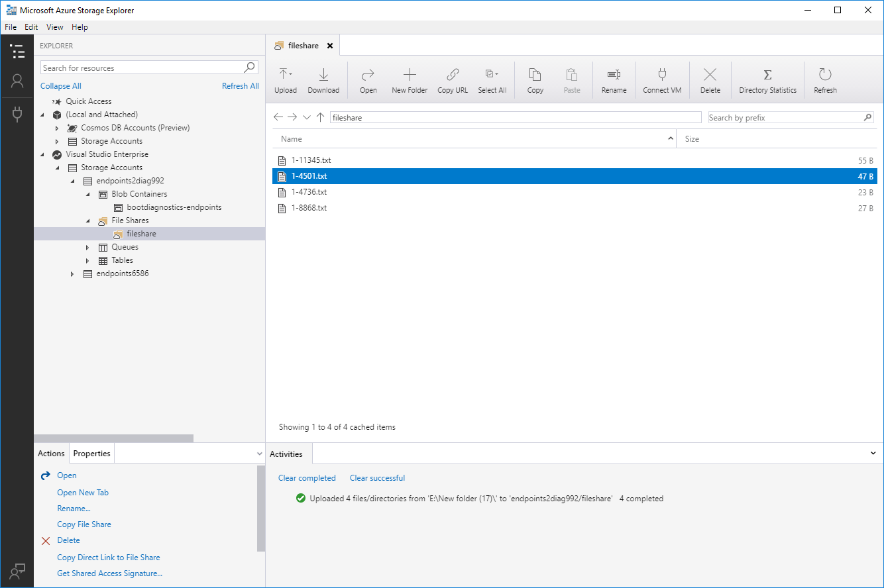
Task: Click the Open New Tab action
Action: (x=83, y=493)
